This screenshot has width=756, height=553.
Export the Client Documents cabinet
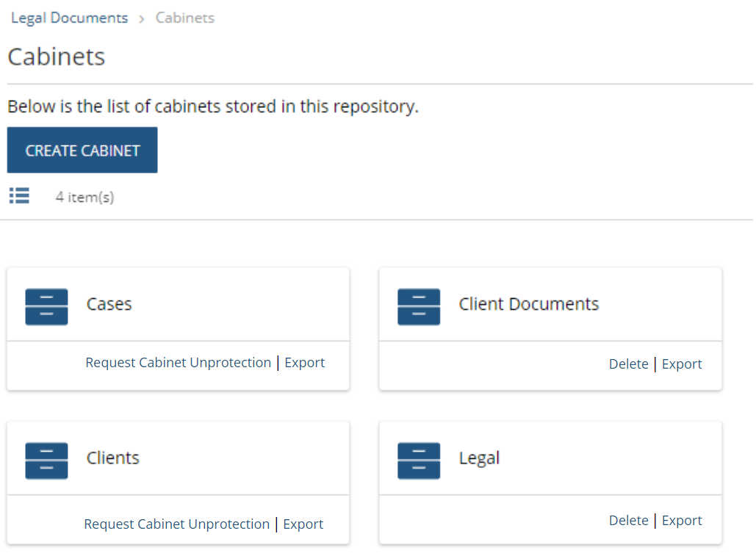pos(682,364)
